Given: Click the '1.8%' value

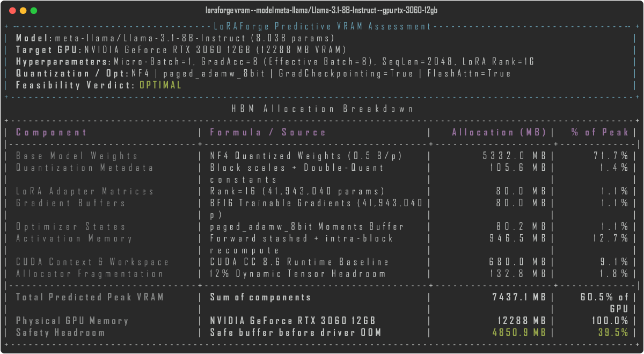Looking at the screenshot, I should pos(614,274).
